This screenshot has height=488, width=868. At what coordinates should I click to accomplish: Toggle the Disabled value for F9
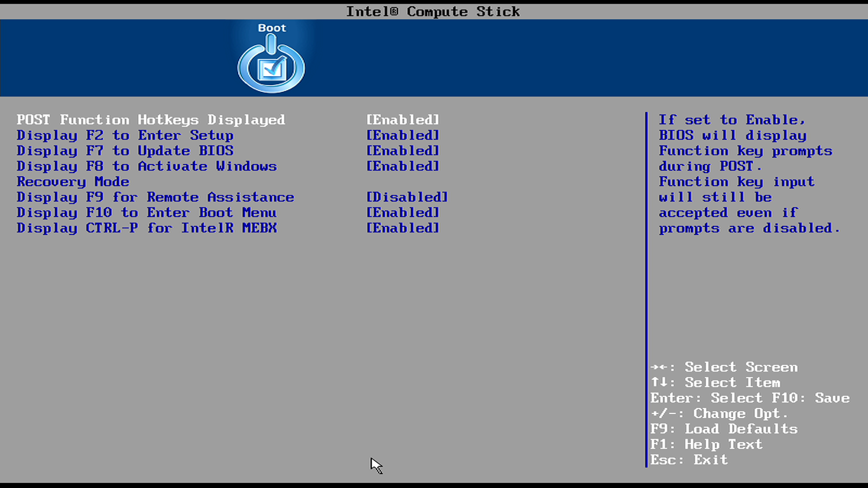coord(407,197)
